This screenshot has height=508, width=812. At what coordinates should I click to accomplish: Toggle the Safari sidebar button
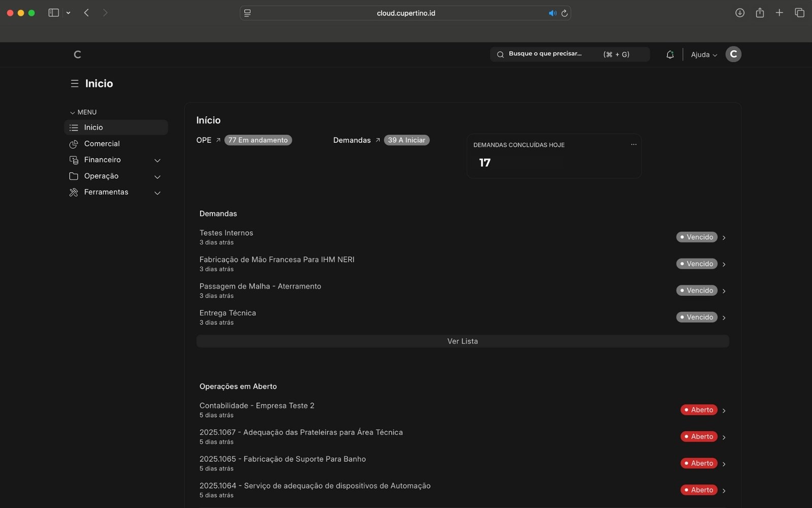(x=53, y=13)
